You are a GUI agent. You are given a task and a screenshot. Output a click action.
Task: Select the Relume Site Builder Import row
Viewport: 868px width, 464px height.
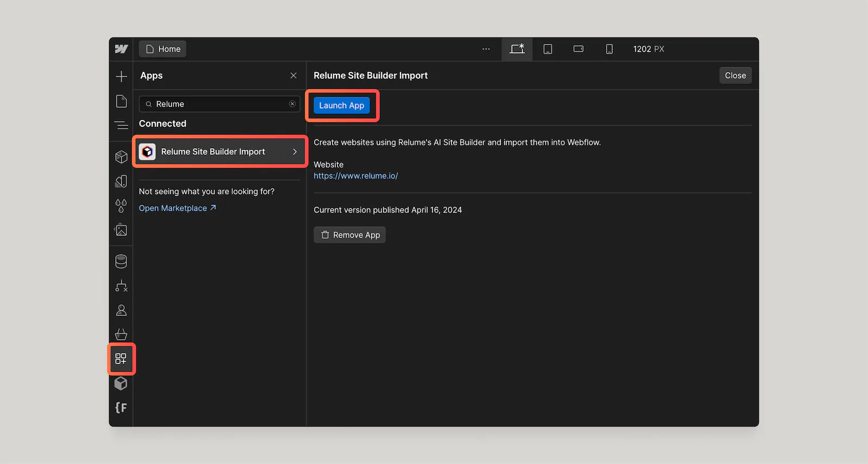pos(220,151)
